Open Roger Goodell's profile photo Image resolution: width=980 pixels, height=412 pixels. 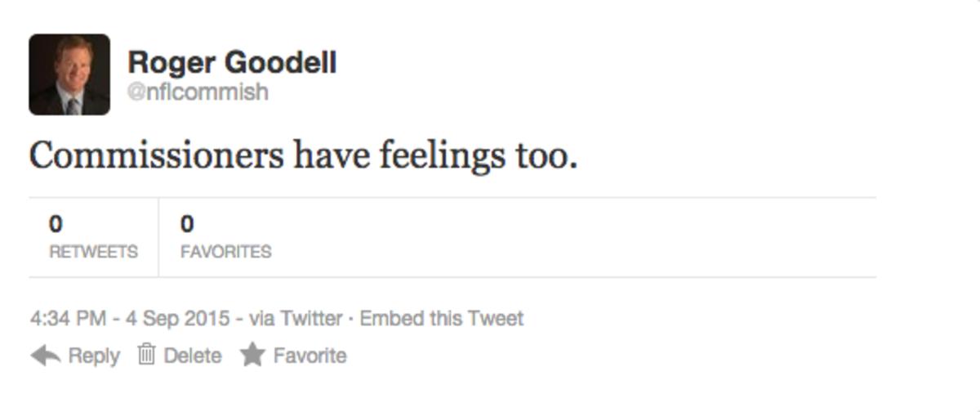click(x=69, y=74)
